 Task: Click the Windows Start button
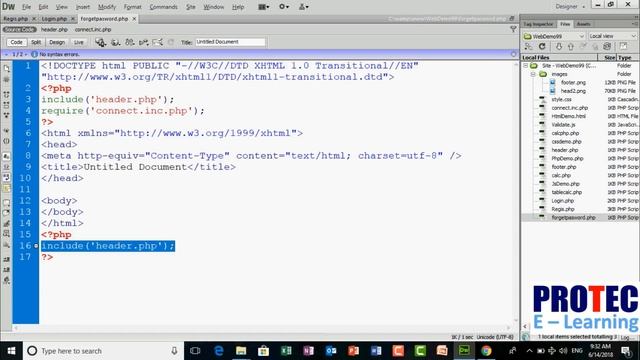coord(11,351)
